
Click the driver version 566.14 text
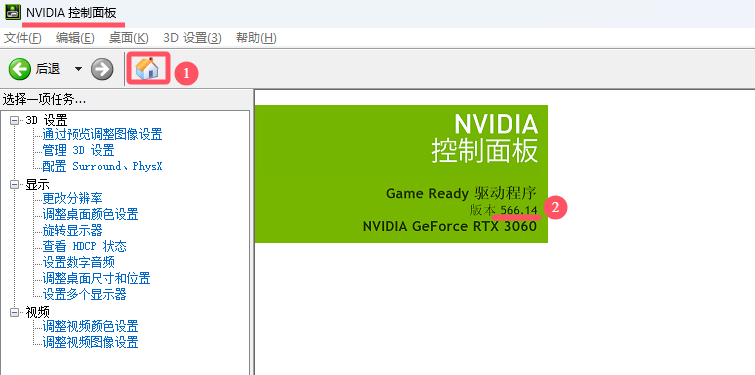(519, 210)
